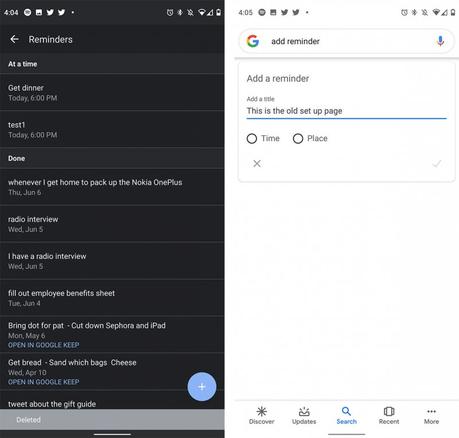Tap the back arrow in Reminders

tap(14, 39)
